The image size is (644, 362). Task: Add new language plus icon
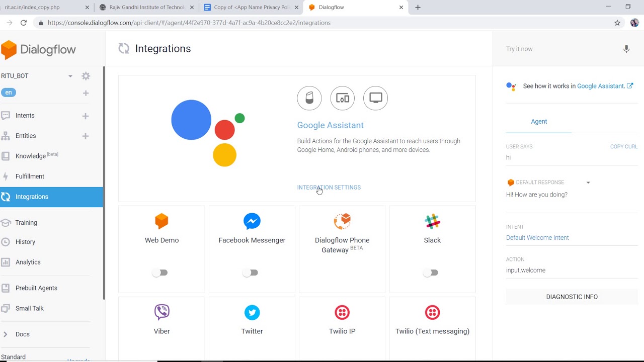click(86, 93)
